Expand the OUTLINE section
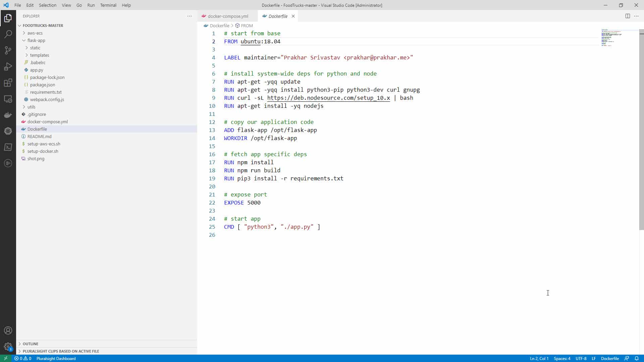 (31, 344)
